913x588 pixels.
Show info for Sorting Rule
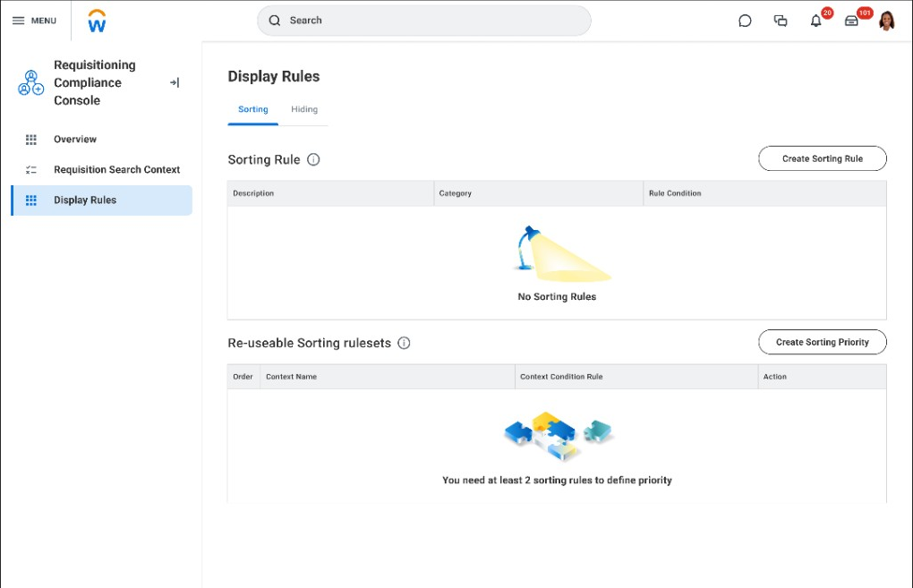(x=313, y=159)
